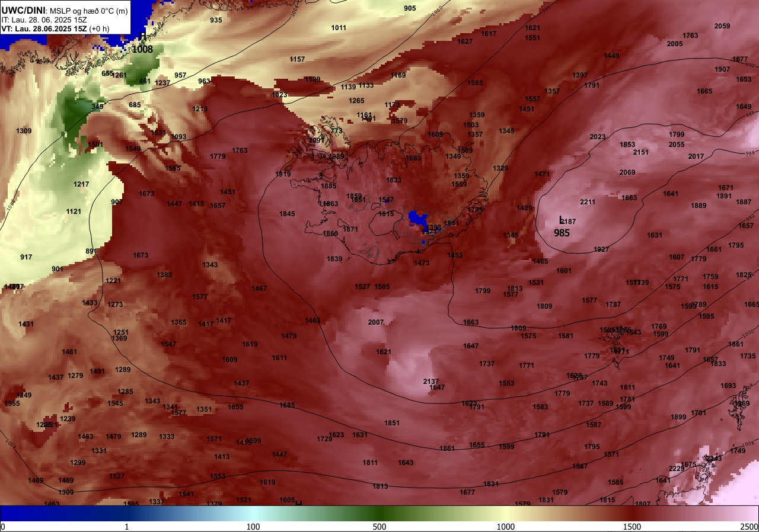
Task: Pick the 2023 height value
Action: [x=598, y=137]
